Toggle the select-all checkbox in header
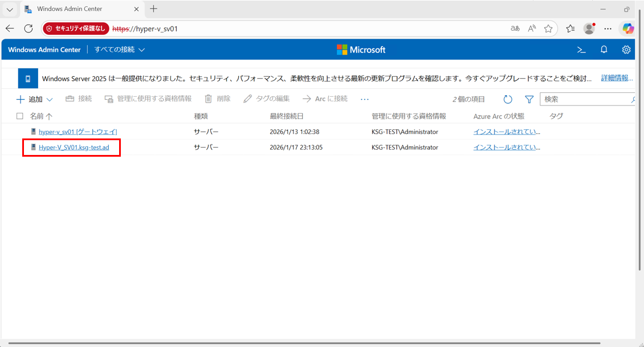The height and width of the screenshot is (347, 644). tap(20, 116)
